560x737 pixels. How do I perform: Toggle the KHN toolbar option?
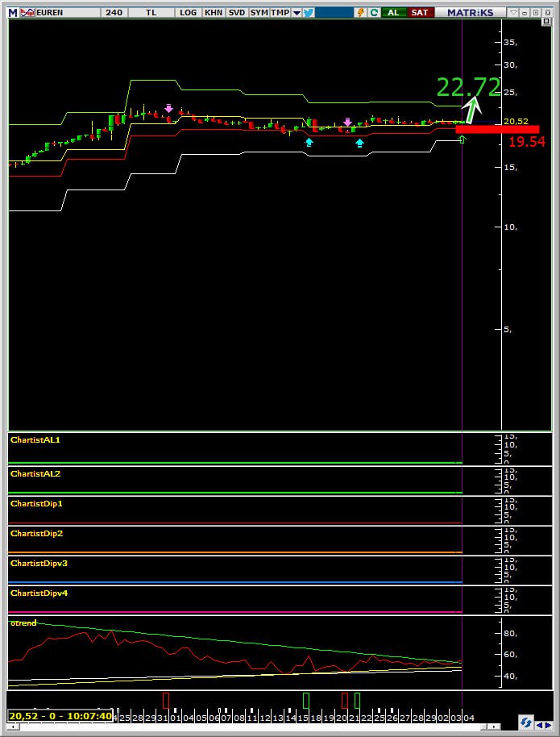click(214, 13)
